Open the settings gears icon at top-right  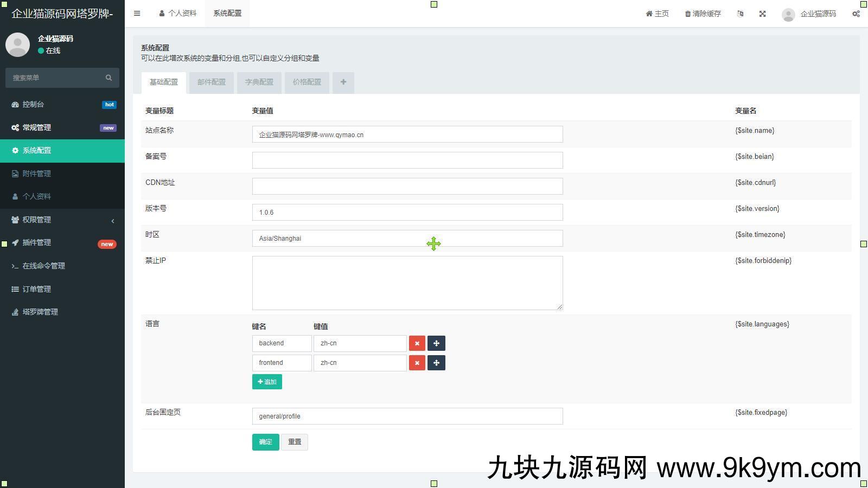pos(856,14)
